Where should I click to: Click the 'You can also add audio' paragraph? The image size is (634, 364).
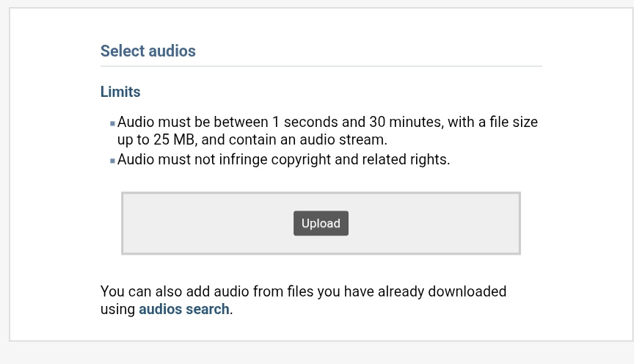click(303, 291)
